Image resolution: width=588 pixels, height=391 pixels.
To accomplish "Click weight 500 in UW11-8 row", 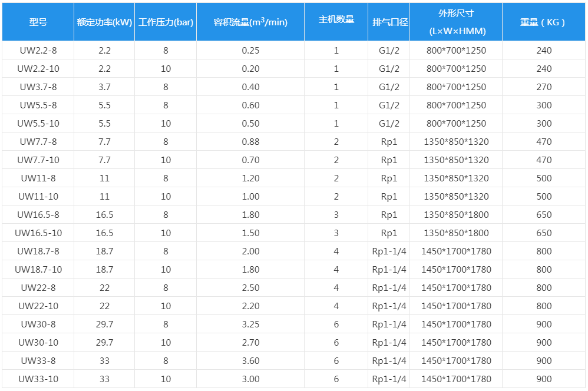I will pyautogui.click(x=544, y=178).
